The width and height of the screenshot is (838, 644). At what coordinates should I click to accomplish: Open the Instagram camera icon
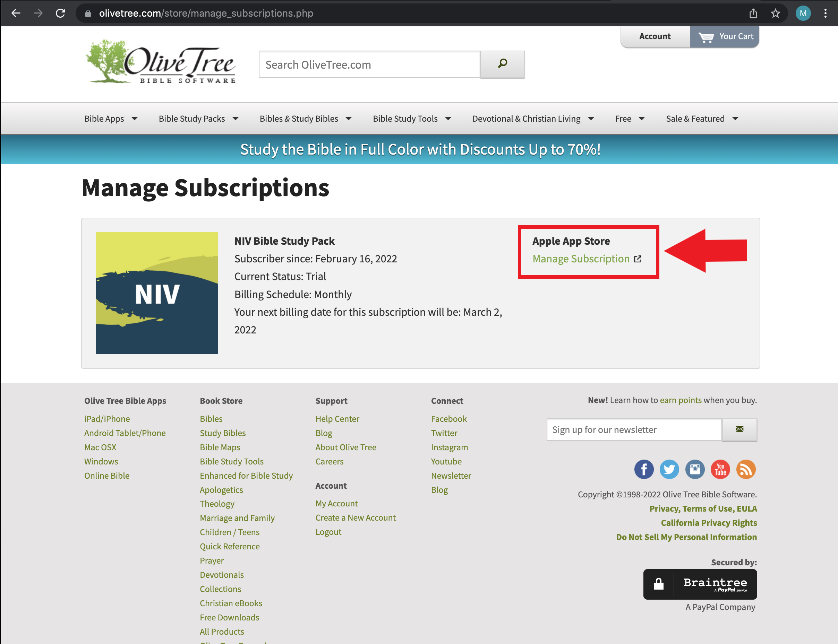coord(695,469)
